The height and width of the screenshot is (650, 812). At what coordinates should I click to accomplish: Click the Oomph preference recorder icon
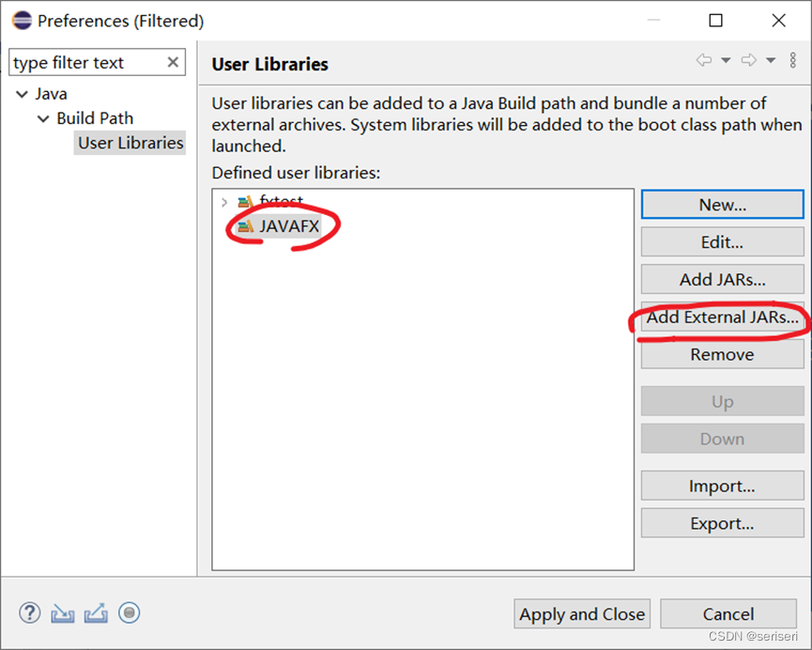click(x=129, y=613)
